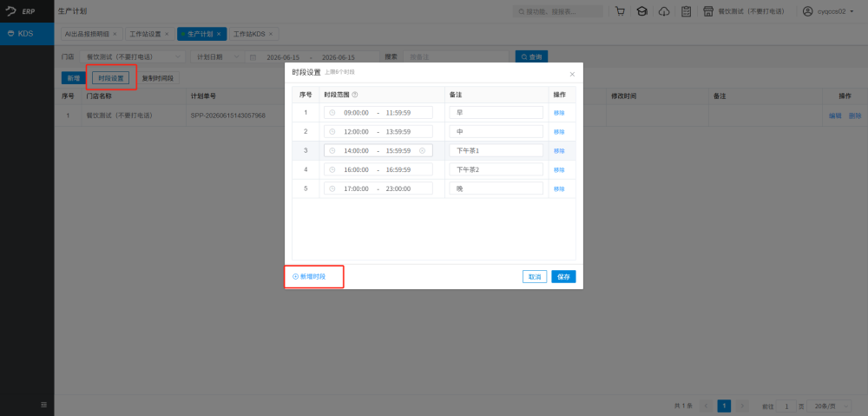Open the clipboard task list icon

pyautogui.click(x=687, y=11)
